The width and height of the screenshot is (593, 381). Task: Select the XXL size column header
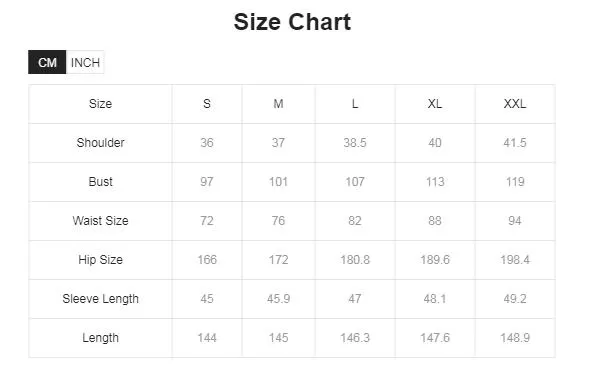[x=515, y=104]
